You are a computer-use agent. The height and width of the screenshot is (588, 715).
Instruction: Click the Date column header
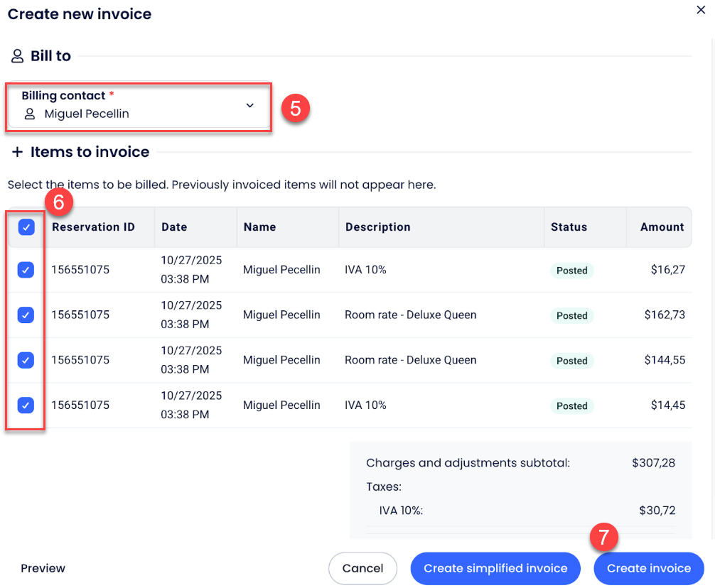tap(174, 227)
